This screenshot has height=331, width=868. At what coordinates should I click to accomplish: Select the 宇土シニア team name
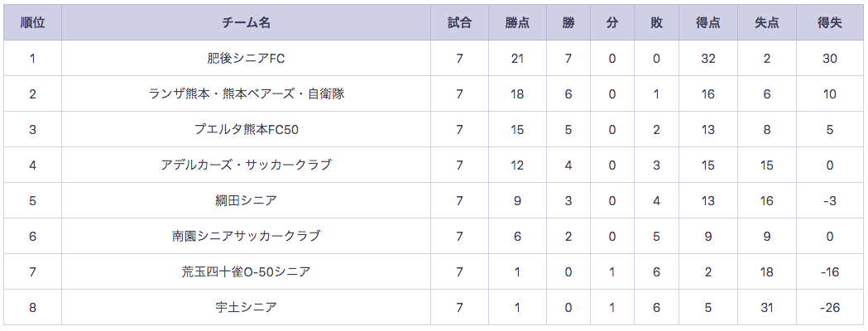[247, 307]
